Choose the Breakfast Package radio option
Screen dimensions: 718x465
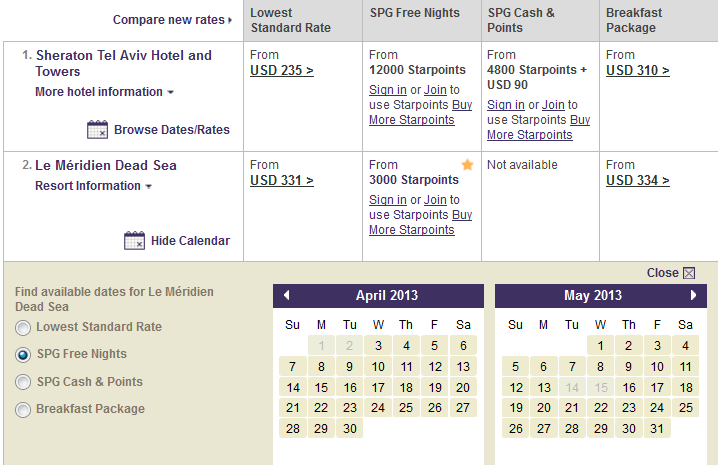[x=23, y=410]
